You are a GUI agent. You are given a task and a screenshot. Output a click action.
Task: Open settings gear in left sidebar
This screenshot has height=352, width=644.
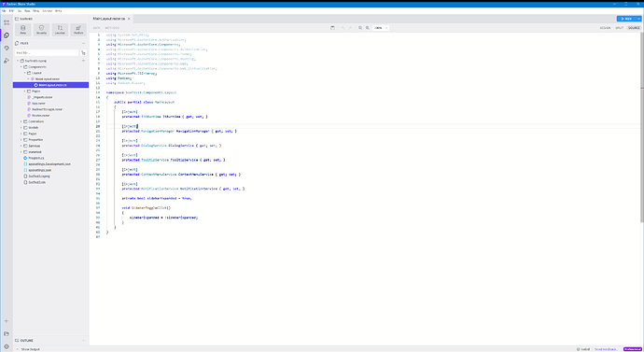coord(7,346)
